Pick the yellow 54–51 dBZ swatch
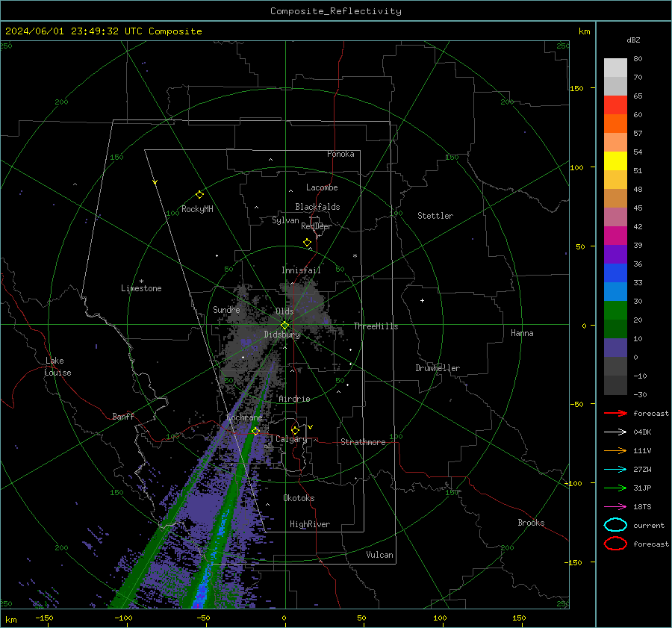Screen dimensions: 672x628 pos(615,161)
